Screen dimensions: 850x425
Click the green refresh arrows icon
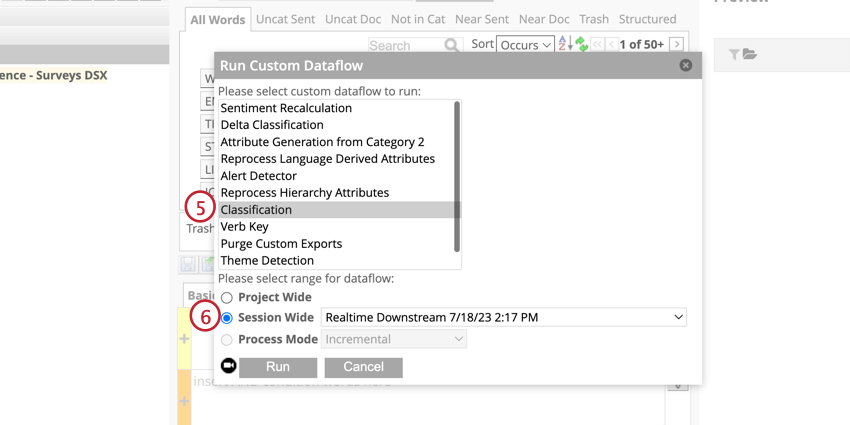(x=582, y=44)
